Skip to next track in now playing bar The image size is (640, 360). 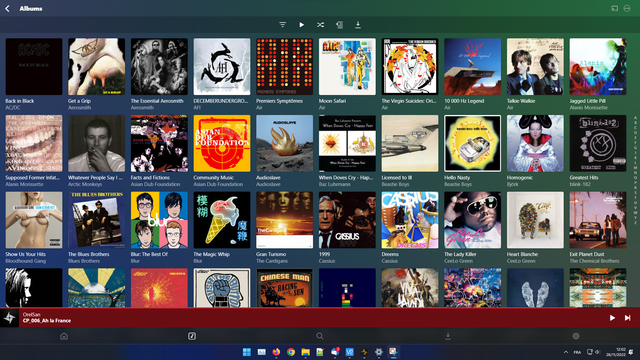tap(627, 318)
